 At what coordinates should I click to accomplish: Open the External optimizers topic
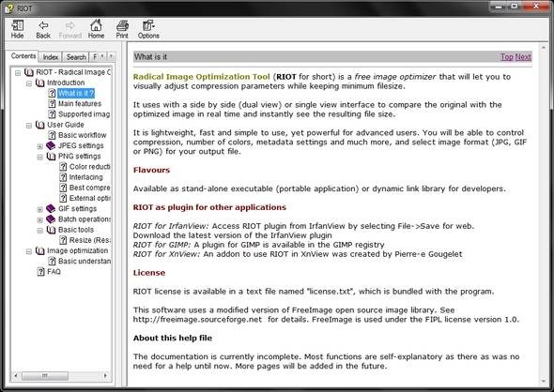(x=90, y=198)
